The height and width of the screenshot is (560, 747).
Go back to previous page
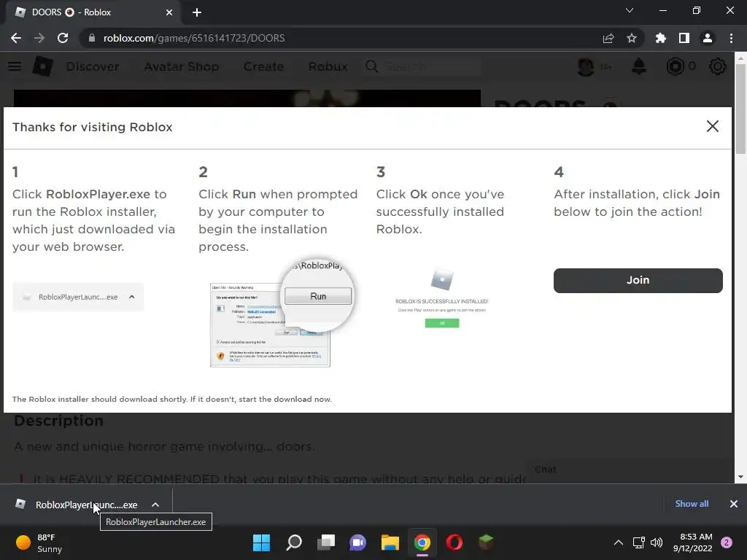tap(16, 38)
